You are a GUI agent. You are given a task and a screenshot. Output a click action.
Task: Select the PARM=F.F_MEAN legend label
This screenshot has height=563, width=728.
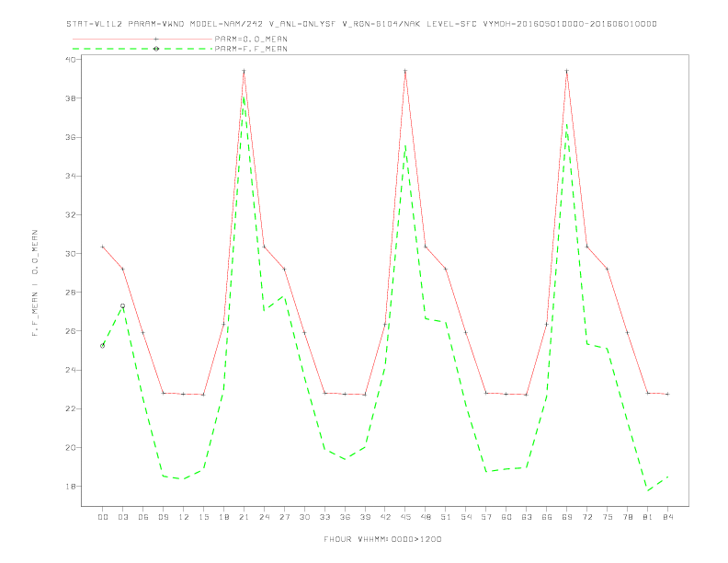pyautogui.click(x=251, y=49)
